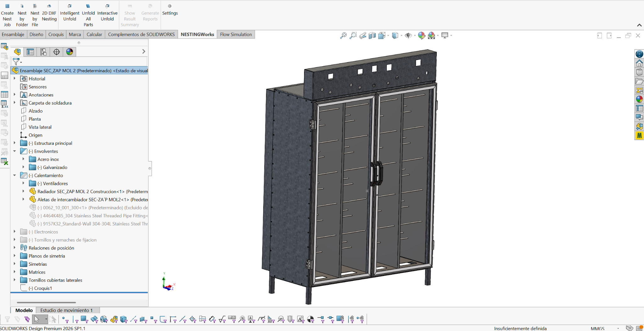Viewport: 644px width, 331px height.
Task: Click the feature tree horizontal scrollbar
Action: pyautogui.click(x=46, y=302)
